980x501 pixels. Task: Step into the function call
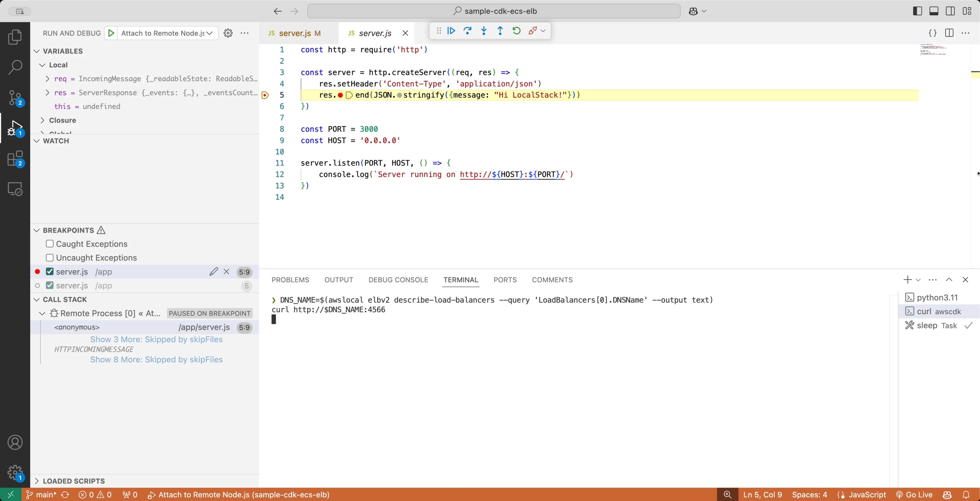pos(484,31)
